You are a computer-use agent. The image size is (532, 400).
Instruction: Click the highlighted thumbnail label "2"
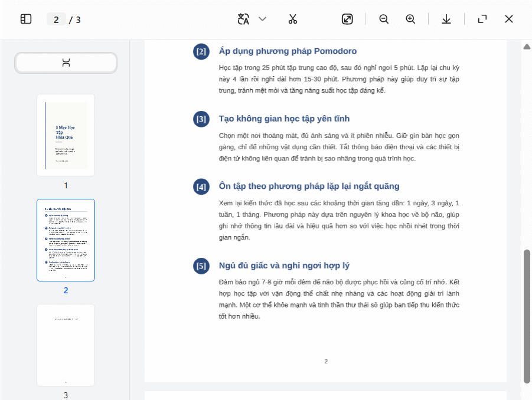[66, 290]
